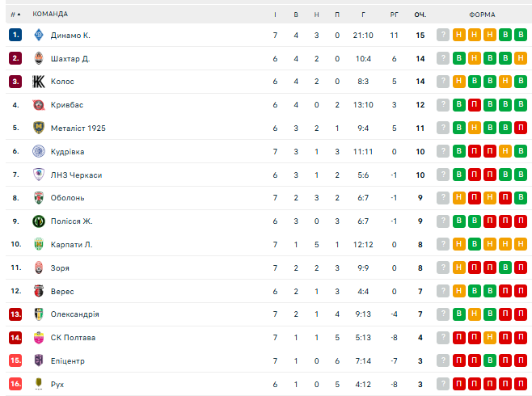This screenshot has width=532, height=396.
Task: Click the СК Полтава club logo
Action: coord(39,338)
